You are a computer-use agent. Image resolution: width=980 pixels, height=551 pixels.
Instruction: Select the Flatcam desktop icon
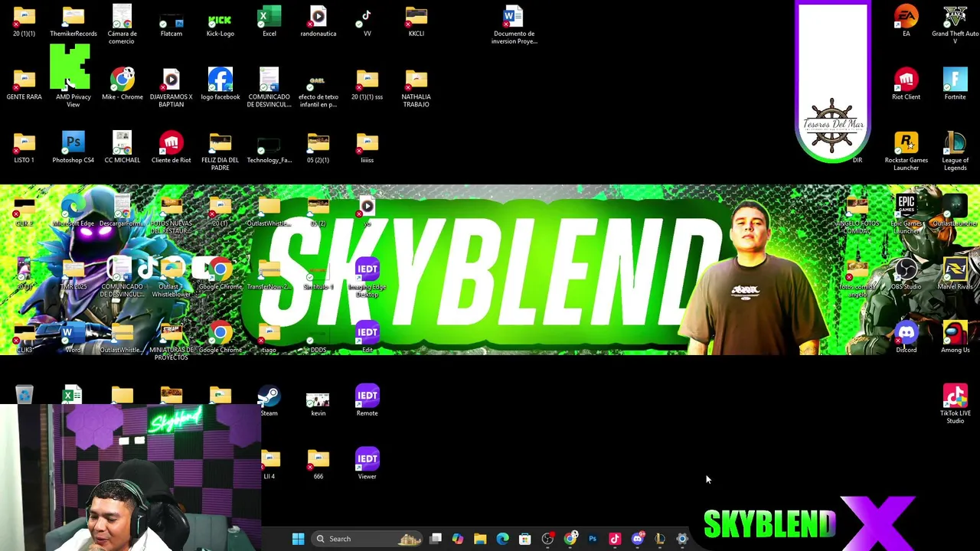coord(171,20)
